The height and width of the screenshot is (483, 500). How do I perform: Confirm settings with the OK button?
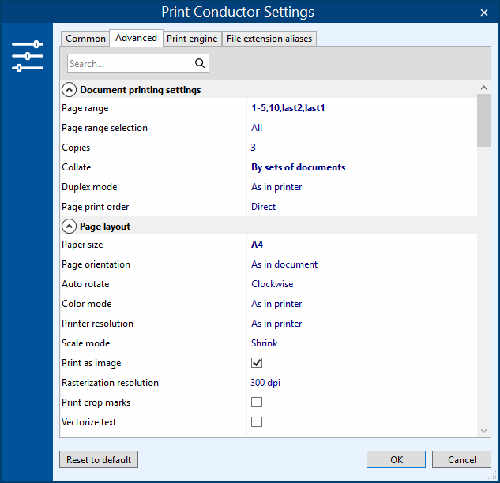tap(396, 460)
